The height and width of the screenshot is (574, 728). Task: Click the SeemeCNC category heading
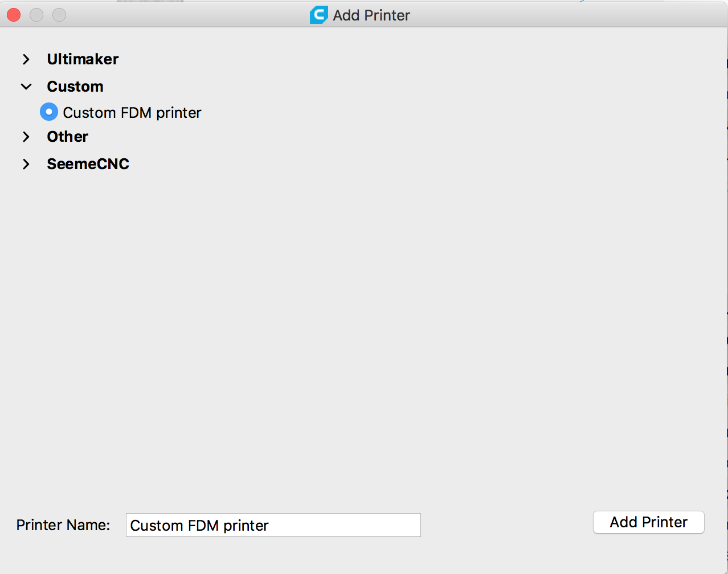click(x=88, y=164)
